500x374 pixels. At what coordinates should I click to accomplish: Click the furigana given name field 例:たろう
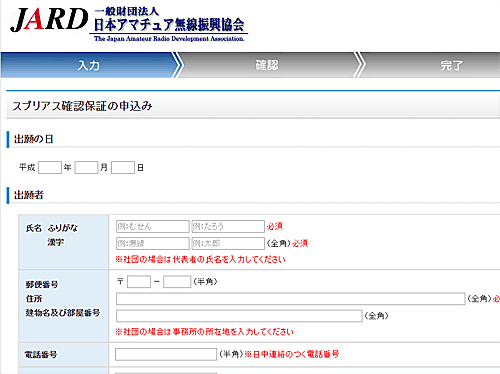[228, 226]
